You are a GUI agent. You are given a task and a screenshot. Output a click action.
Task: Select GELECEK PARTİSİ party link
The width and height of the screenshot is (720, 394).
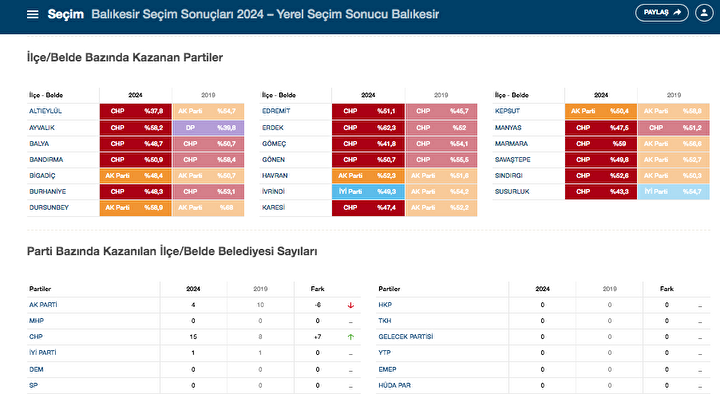[405, 337]
